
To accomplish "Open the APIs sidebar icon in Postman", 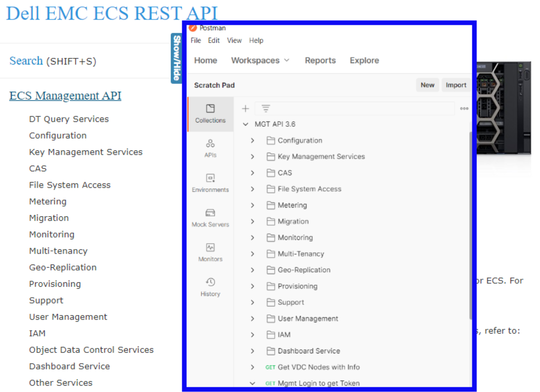I will click(x=210, y=149).
